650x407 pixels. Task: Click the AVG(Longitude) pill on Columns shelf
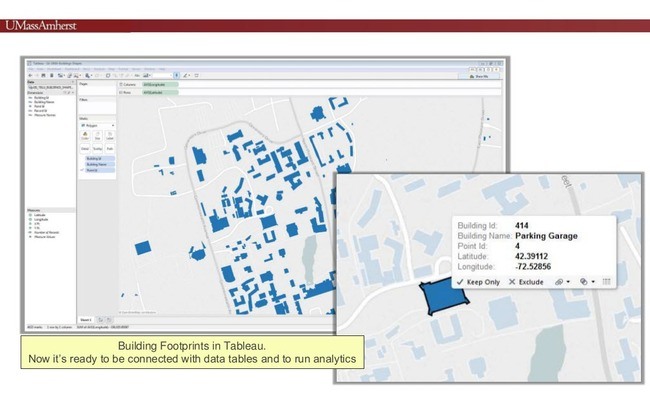160,85
